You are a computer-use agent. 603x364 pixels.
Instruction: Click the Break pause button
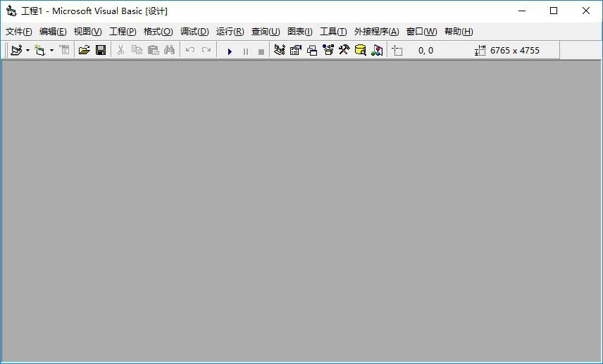246,51
